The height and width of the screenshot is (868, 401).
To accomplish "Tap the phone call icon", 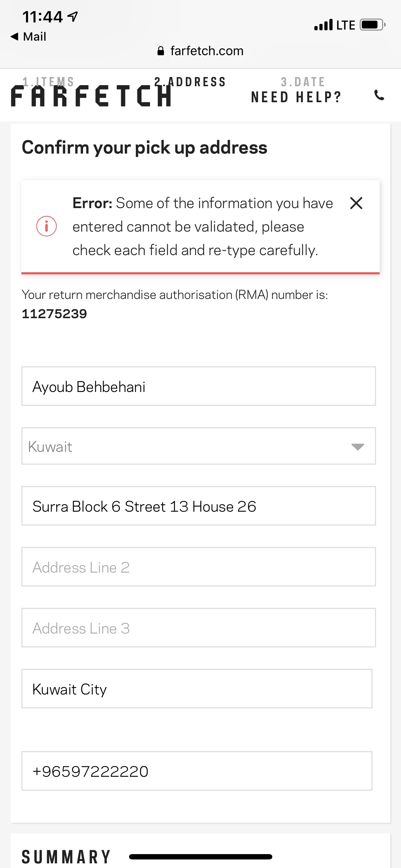I will [379, 95].
